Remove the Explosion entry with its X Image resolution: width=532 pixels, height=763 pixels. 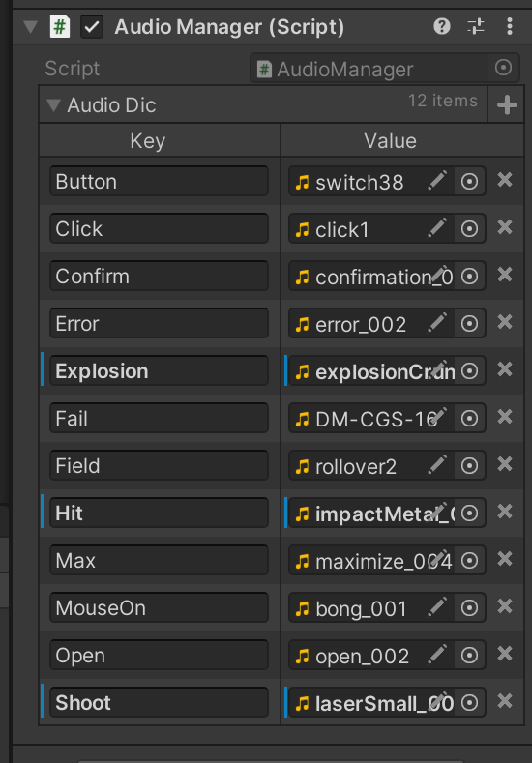(x=505, y=369)
